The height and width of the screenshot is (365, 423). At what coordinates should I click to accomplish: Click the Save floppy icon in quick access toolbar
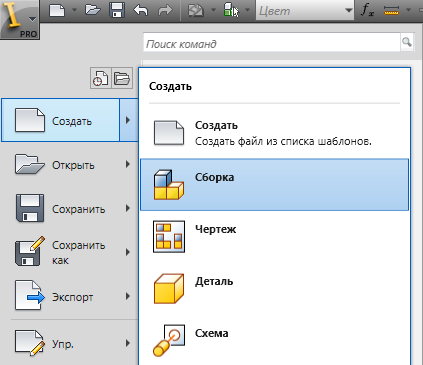[117, 10]
